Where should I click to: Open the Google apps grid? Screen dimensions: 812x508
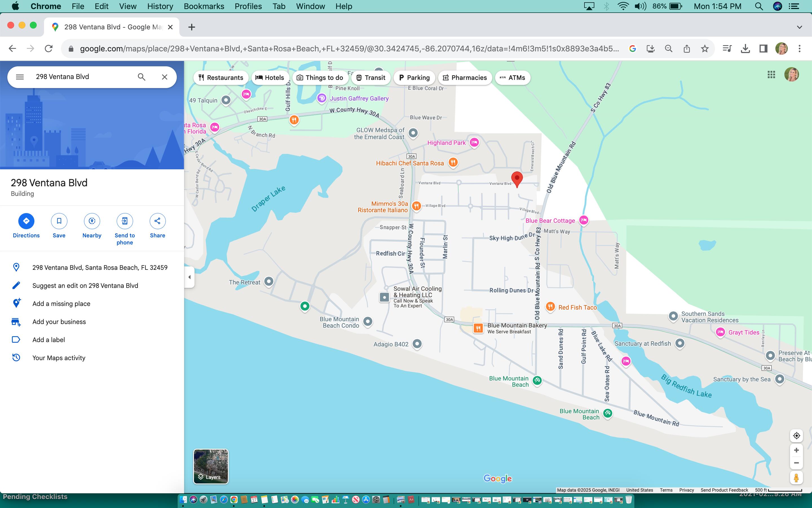[771, 75]
